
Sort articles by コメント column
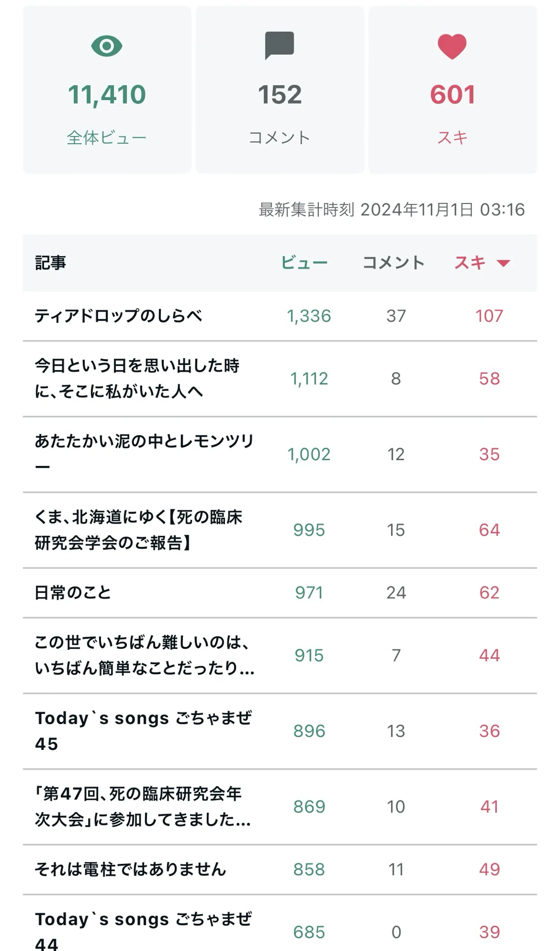pyautogui.click(x=394, y=263)
